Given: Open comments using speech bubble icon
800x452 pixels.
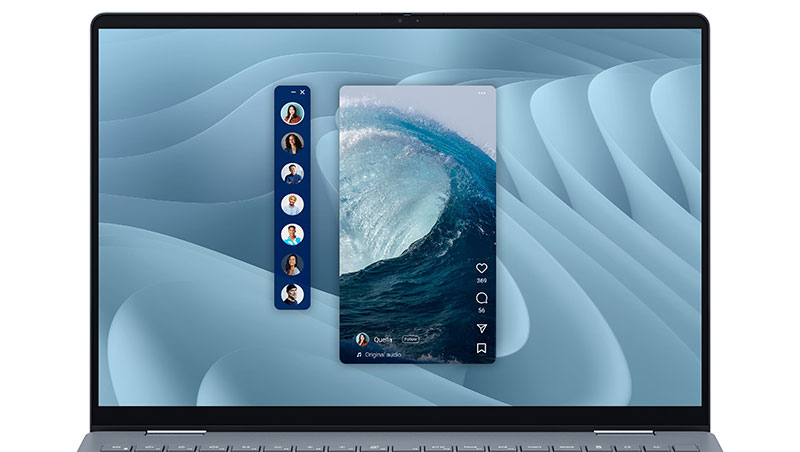Looking at the screenshot, I should [x=481, y=298].
